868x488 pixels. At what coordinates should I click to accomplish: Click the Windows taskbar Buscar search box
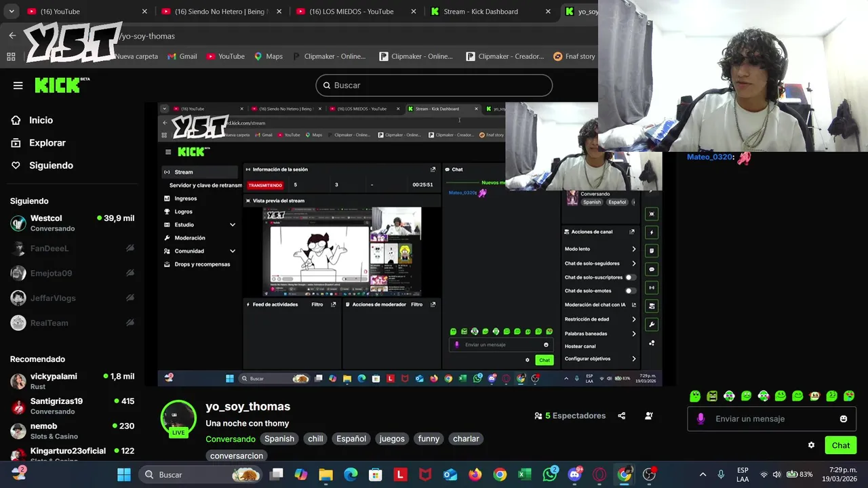200,474
